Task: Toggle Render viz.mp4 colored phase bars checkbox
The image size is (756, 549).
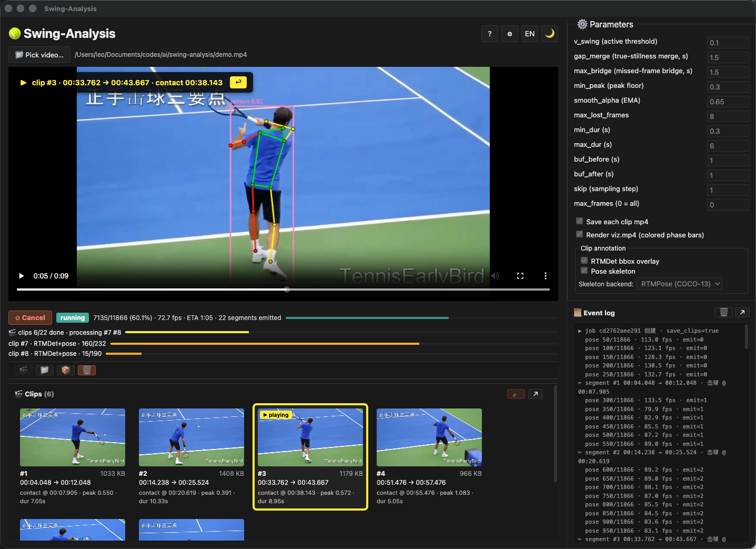Action: pos(579,234)
